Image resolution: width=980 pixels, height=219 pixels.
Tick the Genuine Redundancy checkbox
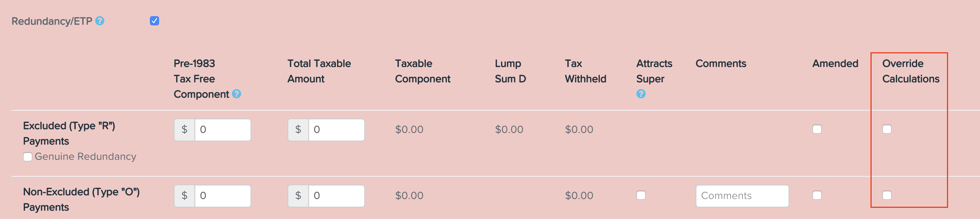point(28,157)
